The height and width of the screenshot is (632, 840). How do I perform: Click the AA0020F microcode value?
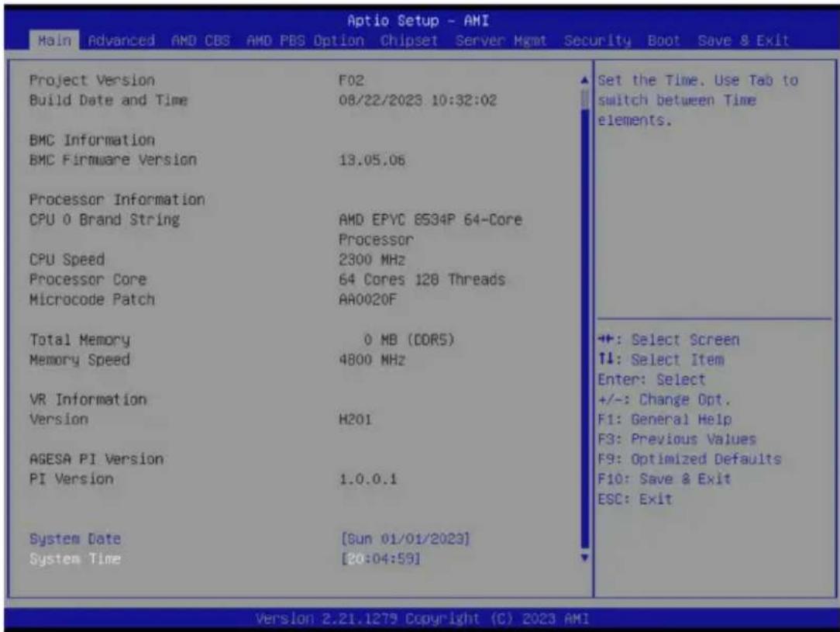367,299
